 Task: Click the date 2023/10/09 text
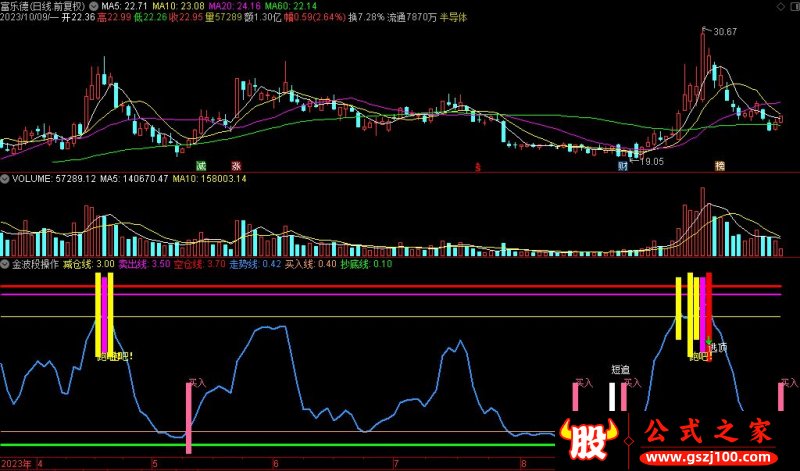(x=24, y=18)
